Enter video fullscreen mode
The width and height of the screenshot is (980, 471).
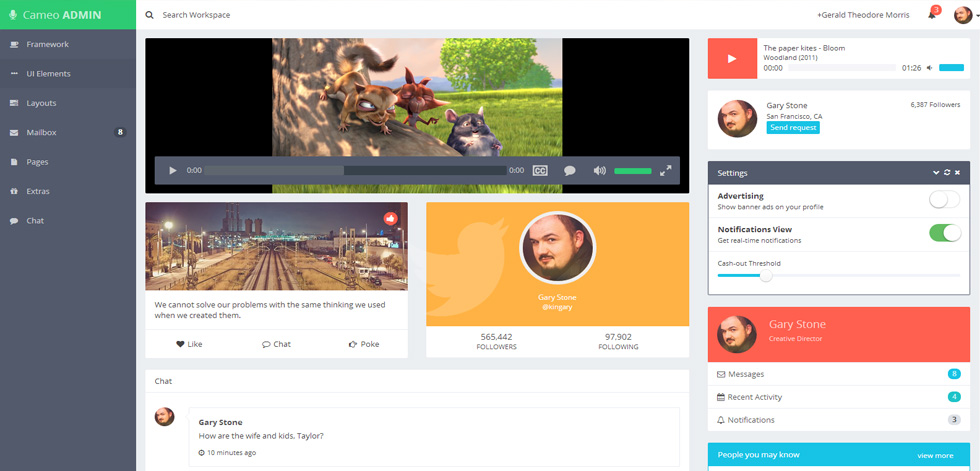pos(666,171)
